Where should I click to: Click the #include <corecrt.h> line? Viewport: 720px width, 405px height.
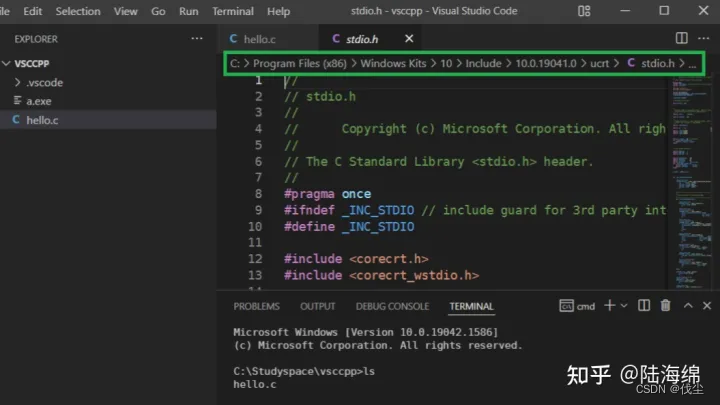point(356,259)
